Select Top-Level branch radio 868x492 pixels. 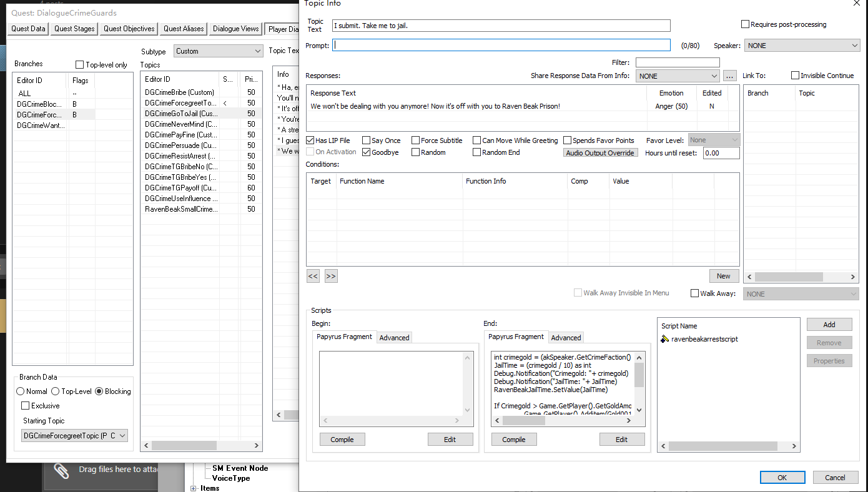tap(55, 391)
